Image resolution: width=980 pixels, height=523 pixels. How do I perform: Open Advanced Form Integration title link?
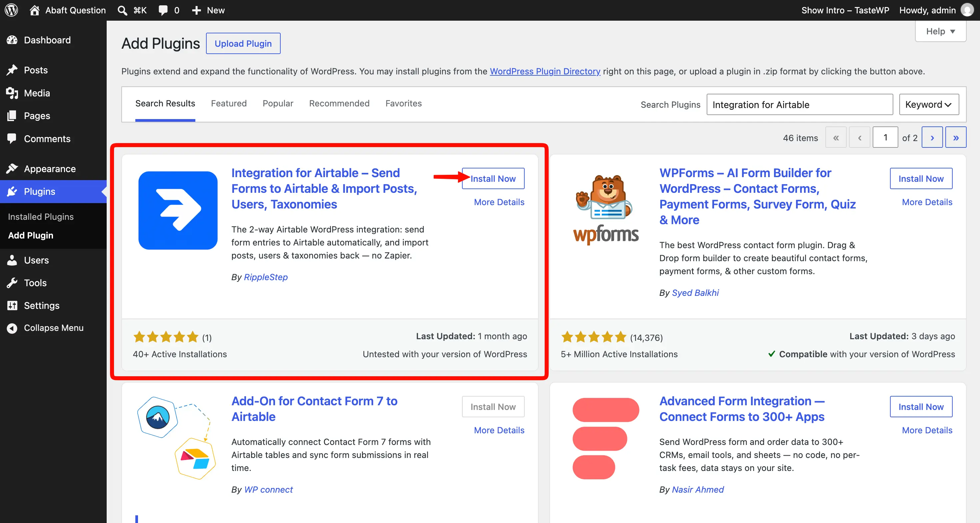pos(742,409)
